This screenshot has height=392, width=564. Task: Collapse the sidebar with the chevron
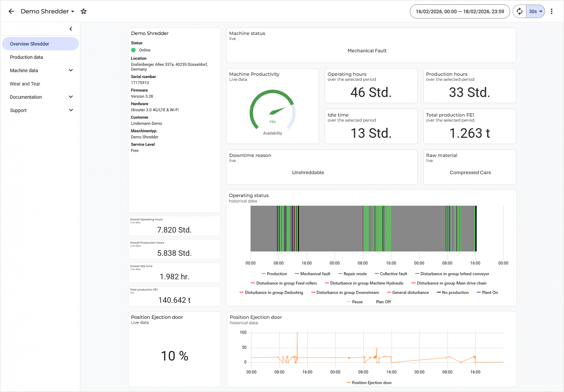point(71,29)
